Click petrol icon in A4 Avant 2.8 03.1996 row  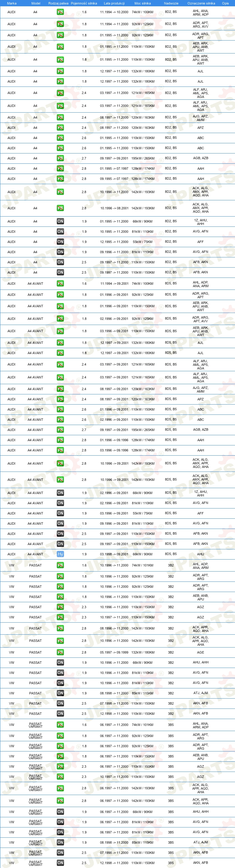[x=60, y=450]
